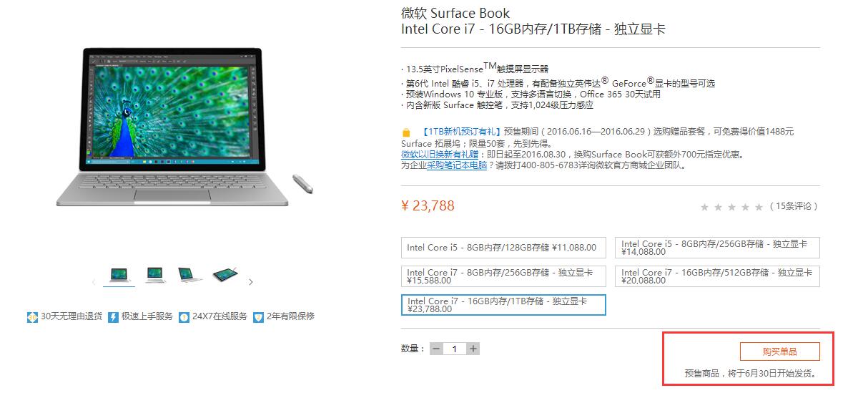Click the 购买单品 buy button
Viewport: 868px width, 393px height.
tap(779, 351)
